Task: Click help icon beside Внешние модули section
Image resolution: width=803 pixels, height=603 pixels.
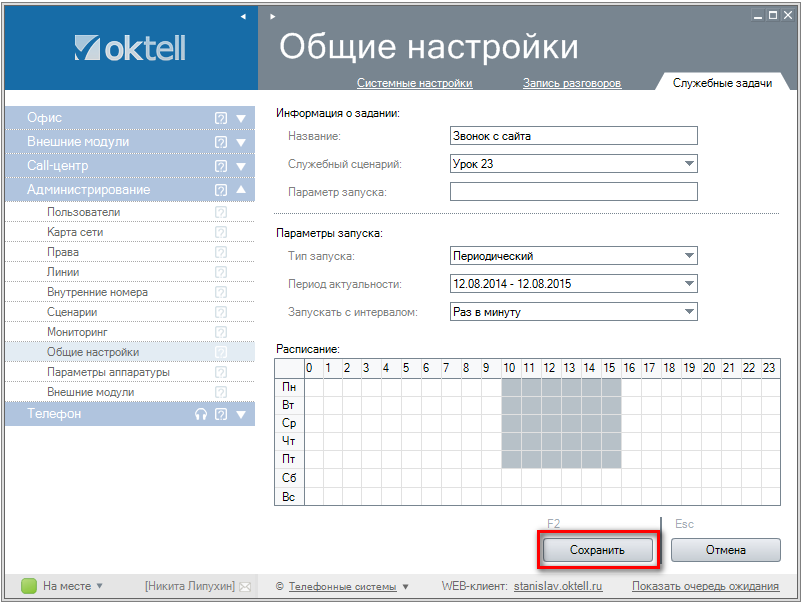Action: click(x=221, y=142)
